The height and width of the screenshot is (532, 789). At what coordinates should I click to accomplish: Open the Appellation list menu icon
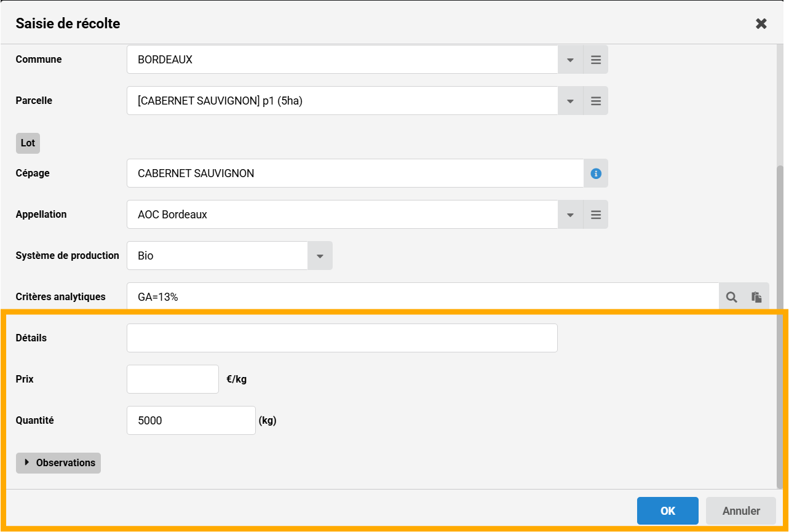click(x=595, y=215)
